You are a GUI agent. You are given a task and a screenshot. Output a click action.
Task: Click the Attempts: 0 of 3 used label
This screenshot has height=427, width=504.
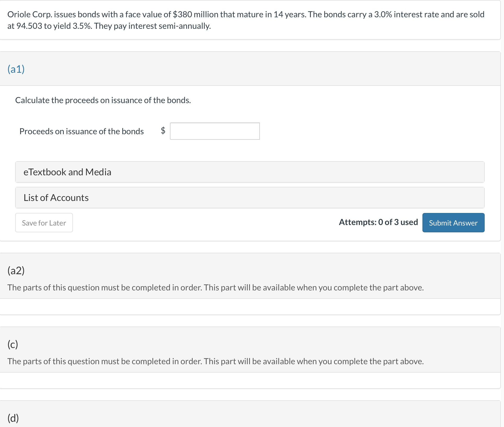pyautogui.click(x=378, y=222)
